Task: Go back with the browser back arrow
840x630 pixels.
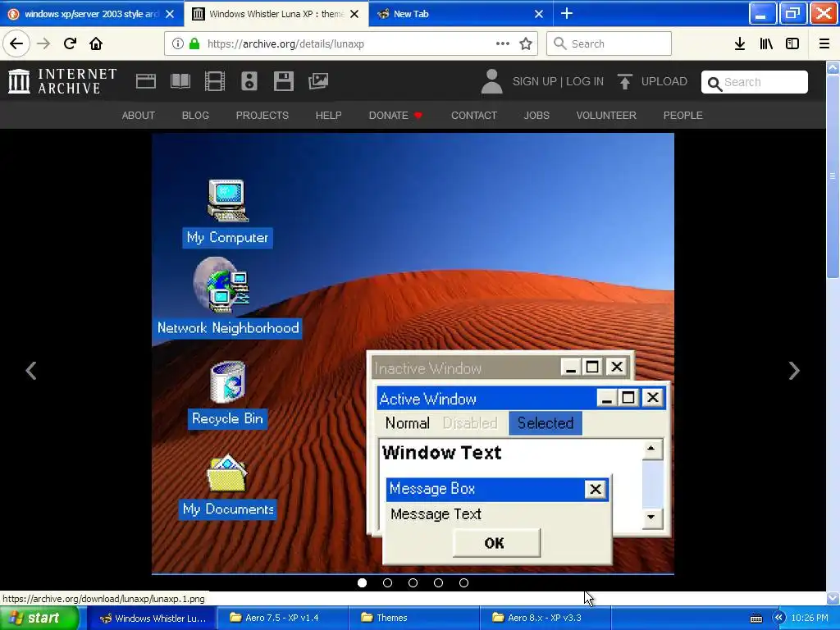Action: pos(16,43)
